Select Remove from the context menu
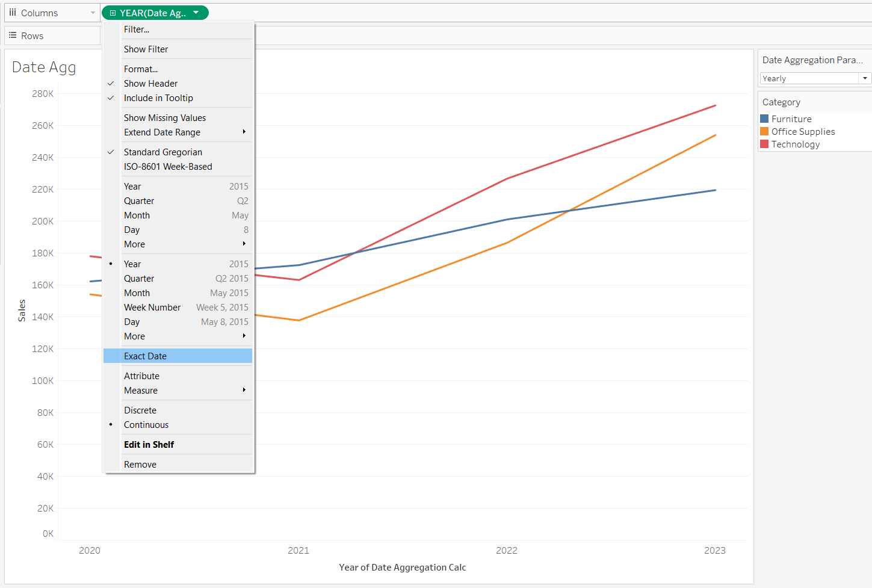 click(140, 465)
